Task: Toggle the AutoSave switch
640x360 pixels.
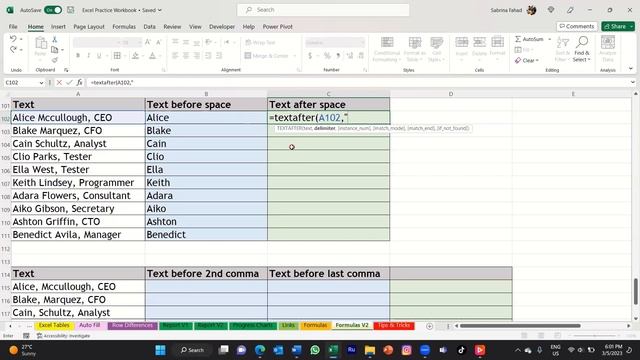Action: pyautogui.click(x=53, y=10)
